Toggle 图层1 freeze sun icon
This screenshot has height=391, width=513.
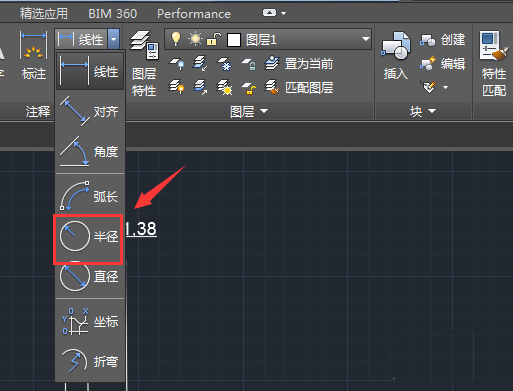[195, 39]
